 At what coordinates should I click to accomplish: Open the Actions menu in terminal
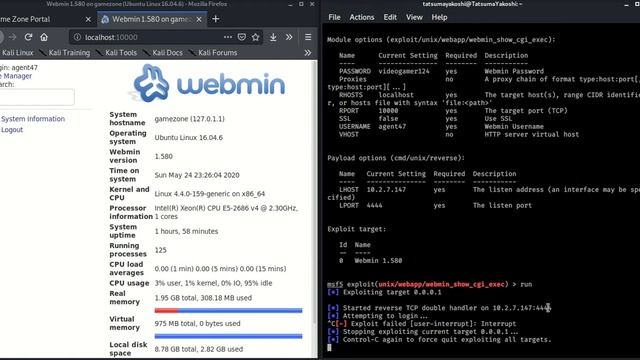click(x=362, y=17)
